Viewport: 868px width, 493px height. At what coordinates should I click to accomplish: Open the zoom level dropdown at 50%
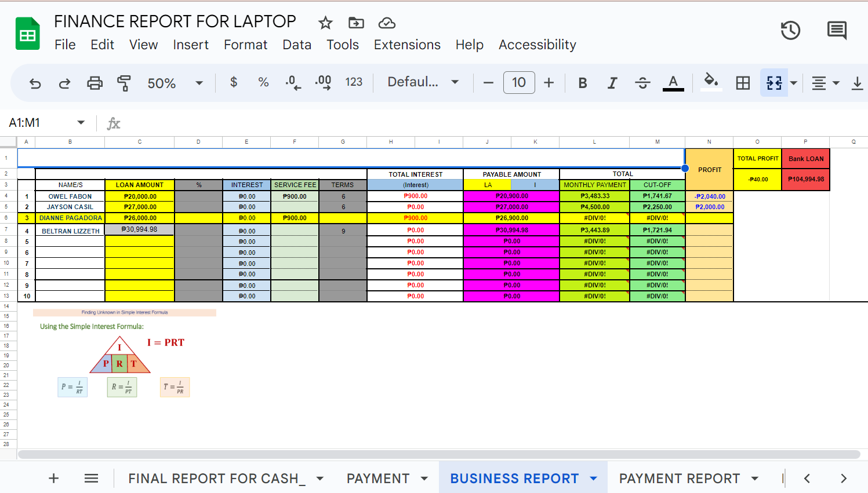coord(175,83)
